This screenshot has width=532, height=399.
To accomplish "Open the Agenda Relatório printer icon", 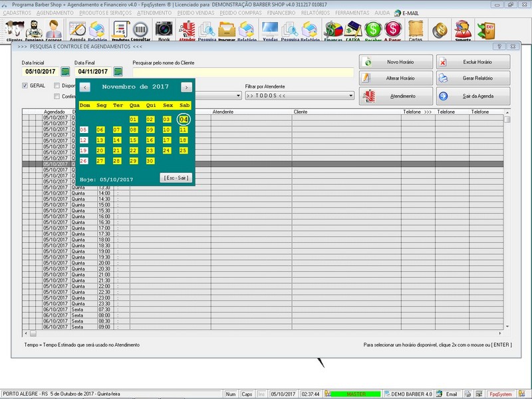I will pos(97,31).
